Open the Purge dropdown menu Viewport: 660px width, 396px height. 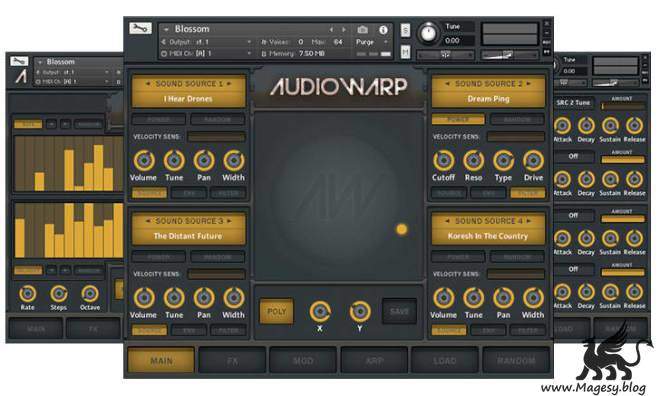(386, 42)
